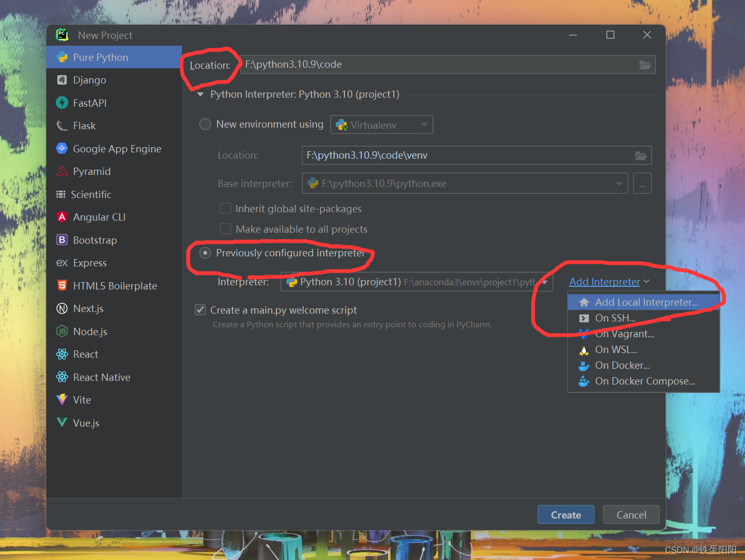Click the React atom icon
Screen dimensions: 745x560
[x=62, y=354]
